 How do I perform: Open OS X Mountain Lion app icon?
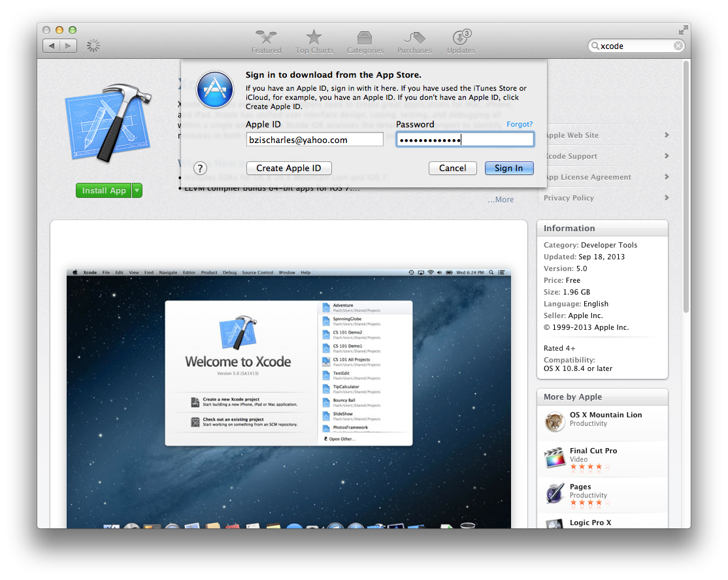coord(554,422)
